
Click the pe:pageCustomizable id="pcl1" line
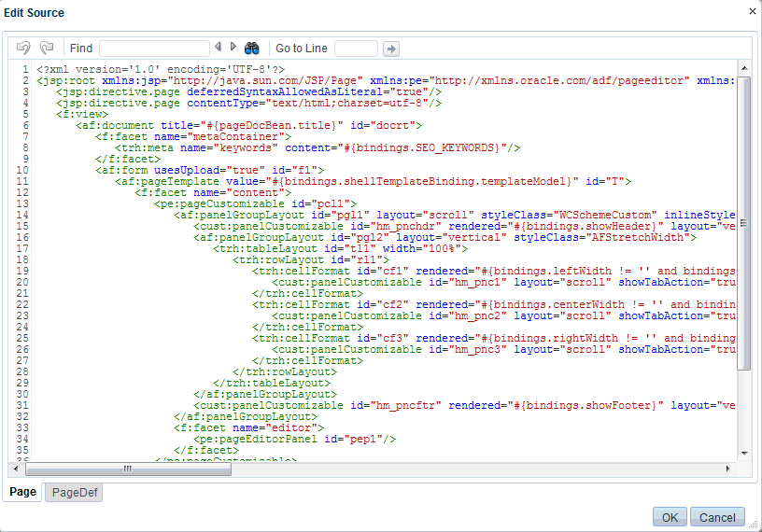tap(255, 203)
